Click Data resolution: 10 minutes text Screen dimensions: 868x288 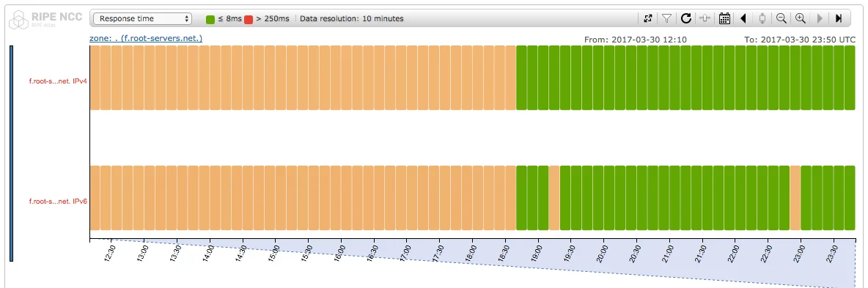[351, 19]
